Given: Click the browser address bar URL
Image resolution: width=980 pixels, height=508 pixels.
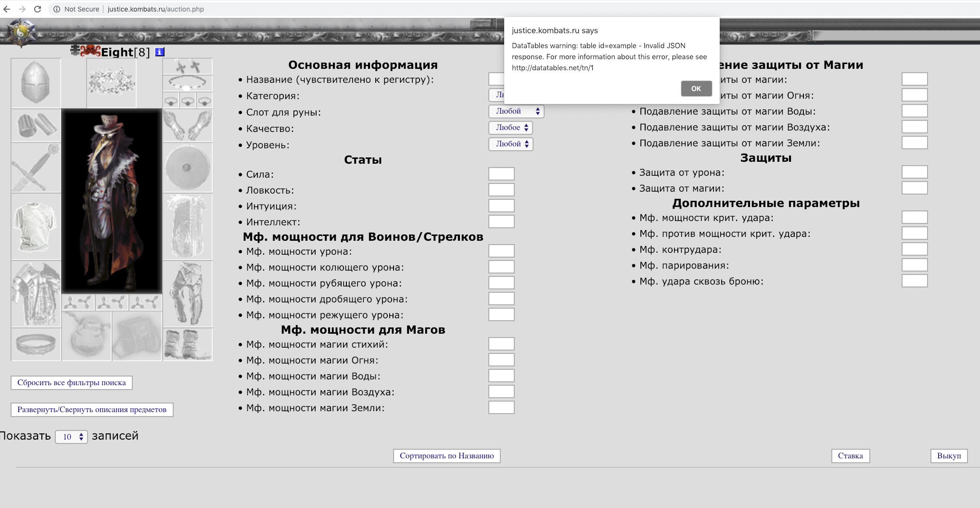Looking at the screenshot, I should tap(155, 9).
